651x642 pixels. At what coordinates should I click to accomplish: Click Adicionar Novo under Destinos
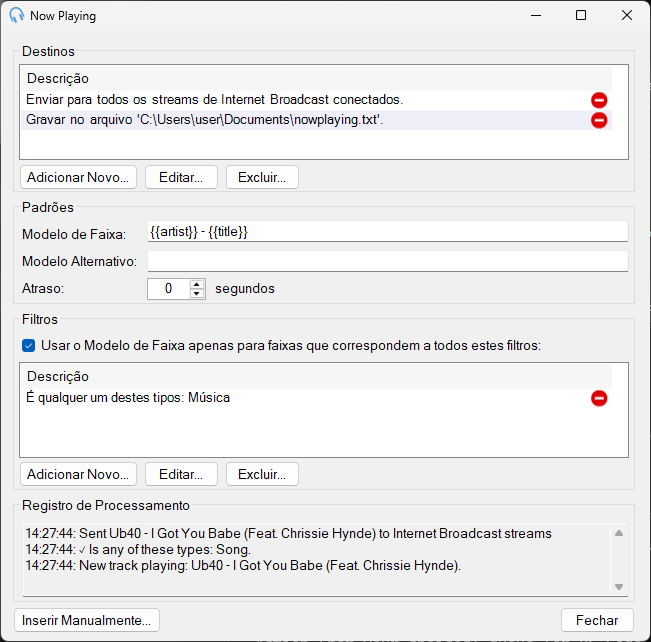[x=78, y=177]
